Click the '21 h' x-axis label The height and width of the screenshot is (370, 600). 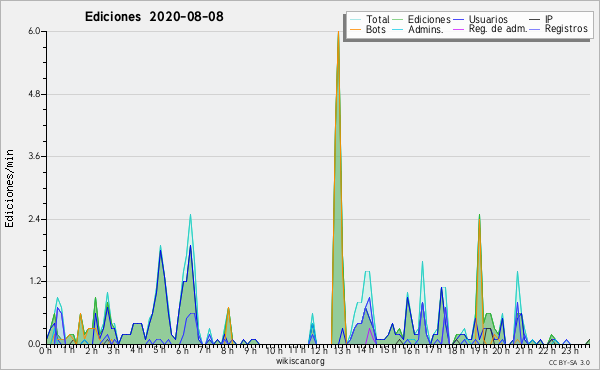523,350
